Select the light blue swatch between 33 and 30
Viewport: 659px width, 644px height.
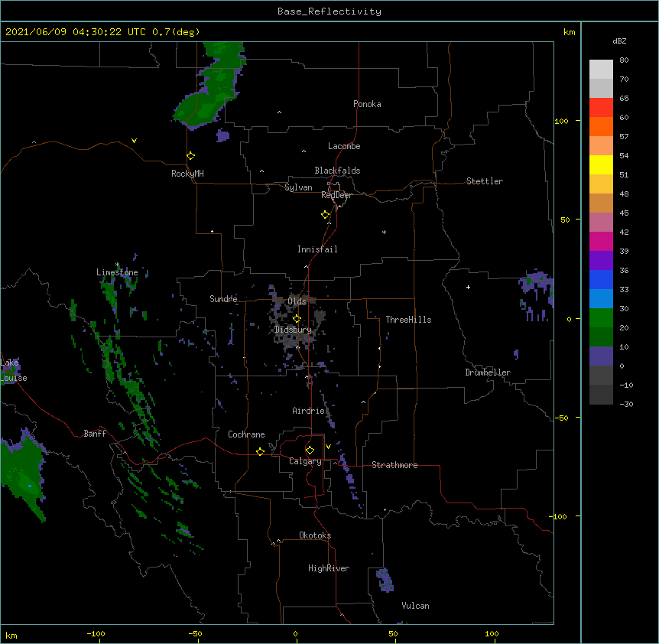click(601, 299)
